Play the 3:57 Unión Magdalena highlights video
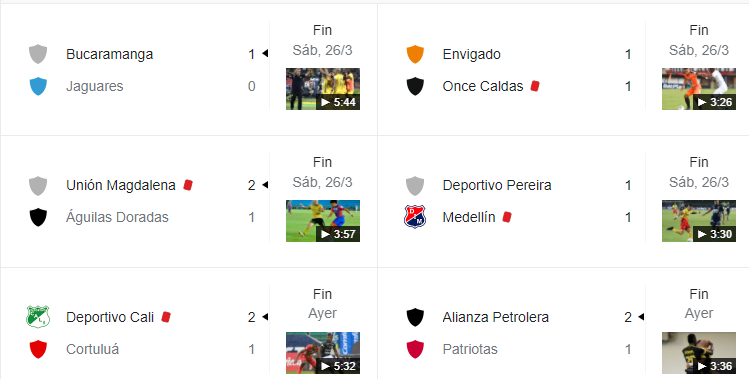749x379 pixels. [x=323, y=221]
